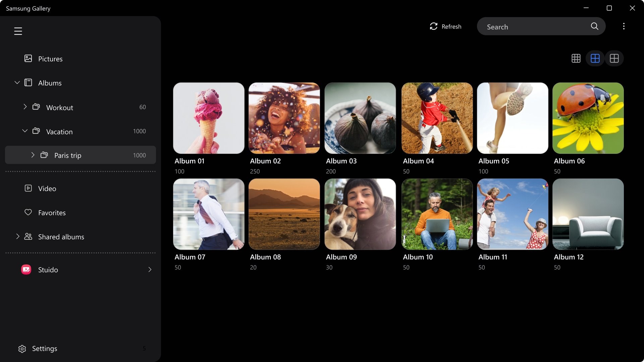Switch to the small grid view

coord(576,58)
